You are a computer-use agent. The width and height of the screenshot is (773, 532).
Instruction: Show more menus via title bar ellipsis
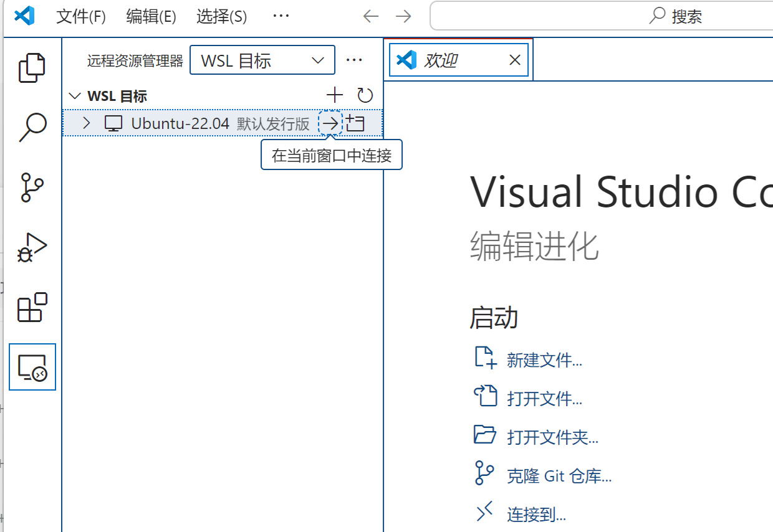click(x=281, y=16)
